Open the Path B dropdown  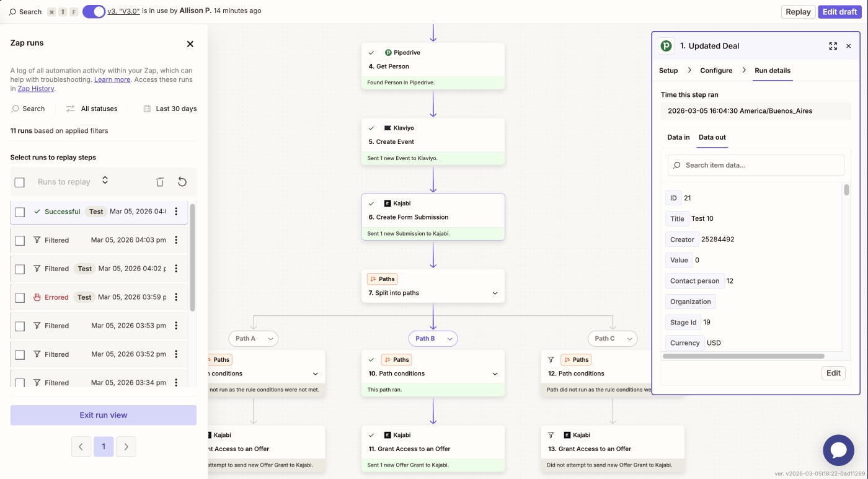[433, 338]
